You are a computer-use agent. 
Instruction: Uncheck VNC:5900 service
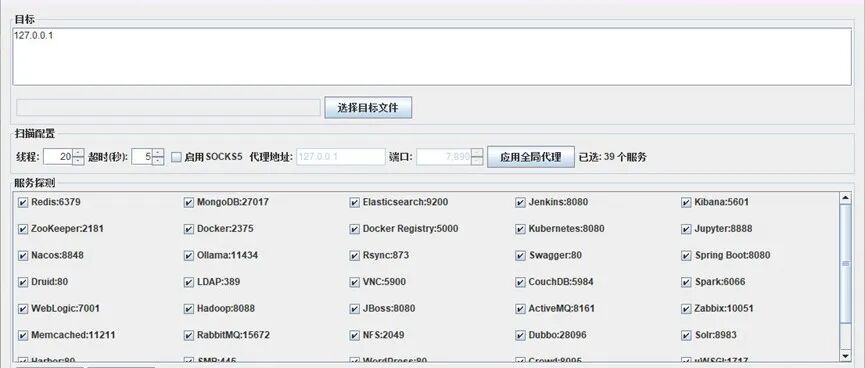[x=355, y=282]
